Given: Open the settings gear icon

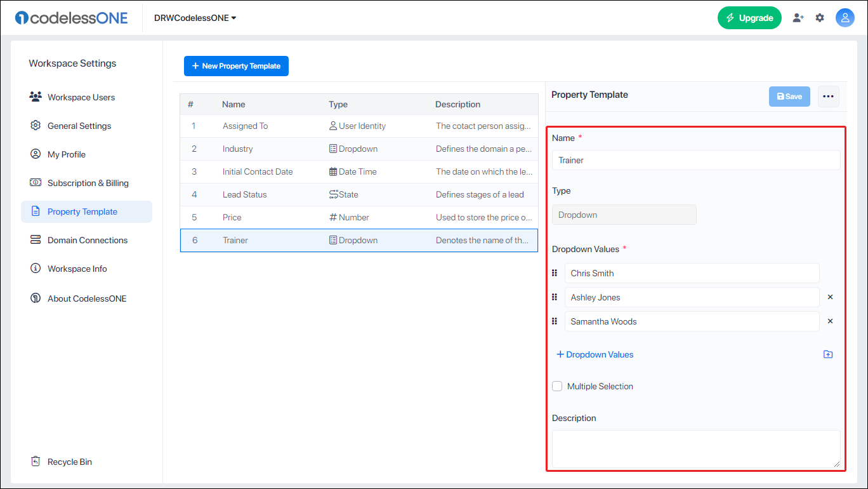Looking at the screenshot, I should pos(820,18).
